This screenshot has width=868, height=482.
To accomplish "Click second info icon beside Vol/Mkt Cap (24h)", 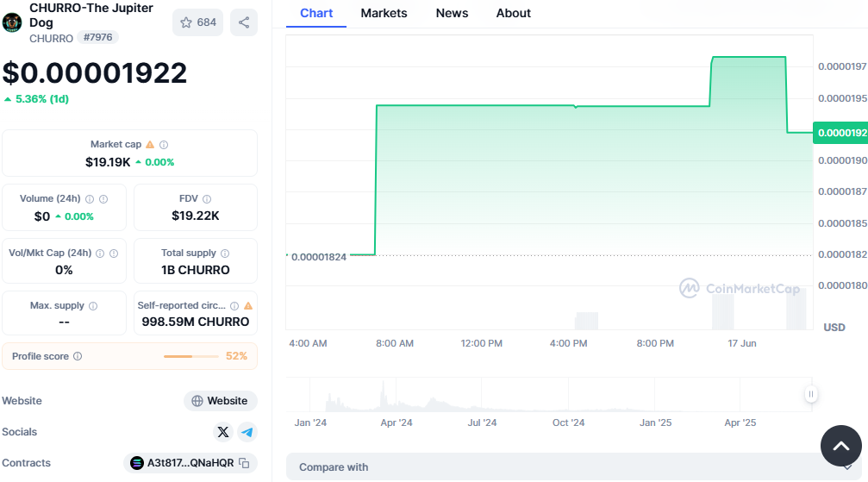I will pyautogui.click(x=114, y=254).
